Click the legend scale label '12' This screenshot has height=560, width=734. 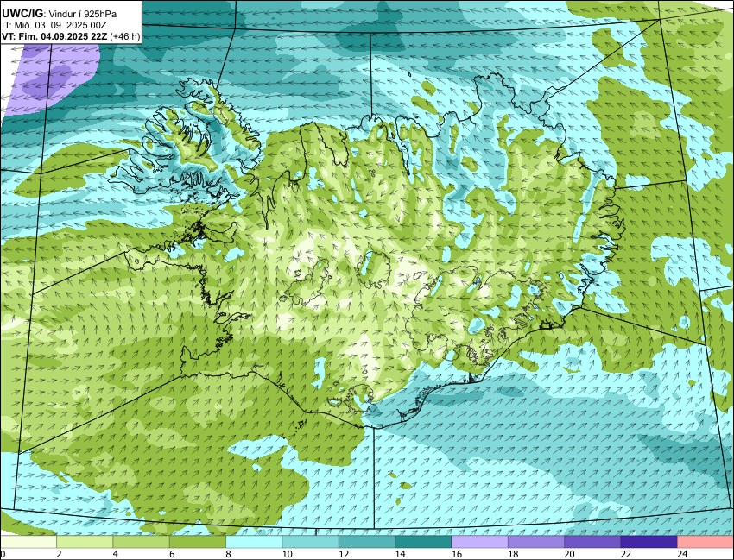coord(344,554)
